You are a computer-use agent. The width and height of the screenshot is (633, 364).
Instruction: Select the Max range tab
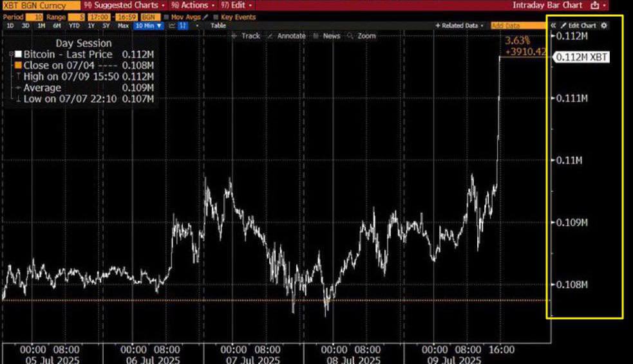[x=123, y=25]
